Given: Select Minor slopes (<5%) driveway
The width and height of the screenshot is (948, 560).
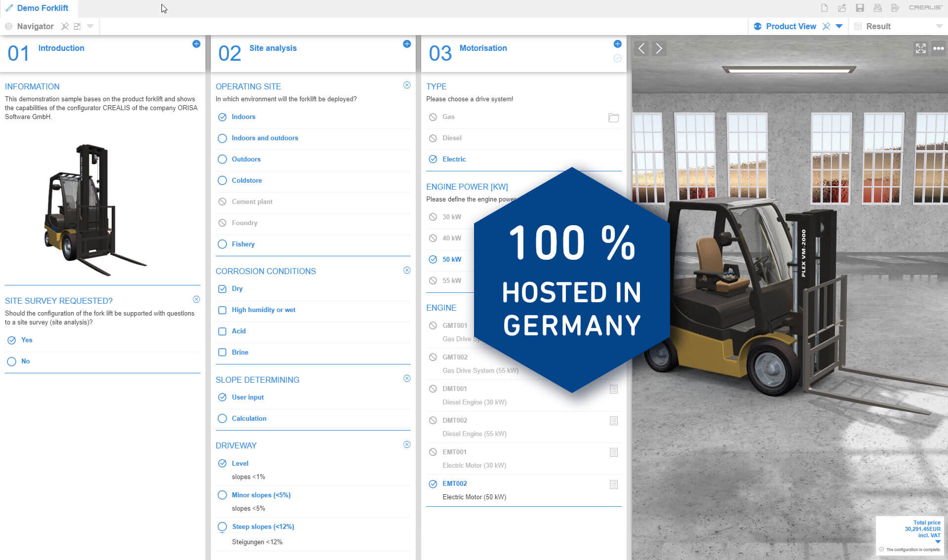Looking at the screenshot, I should (313, 501).
